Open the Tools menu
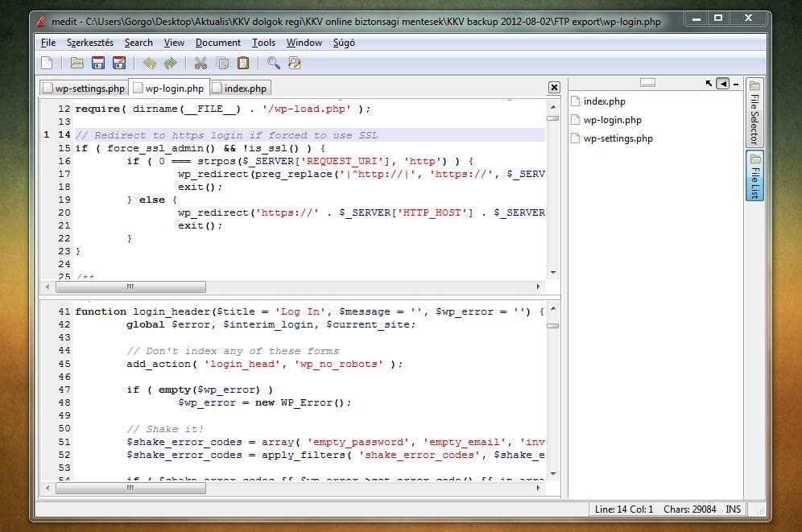The image size is (802, 532). point(263,43)
